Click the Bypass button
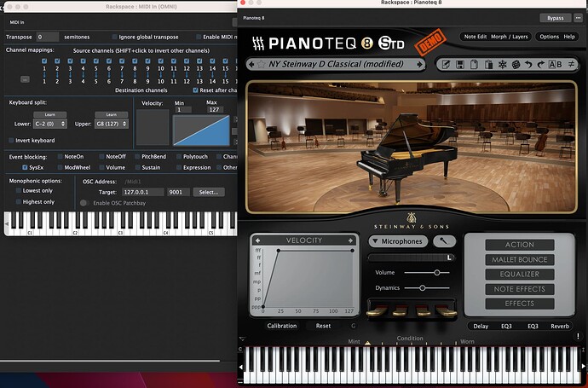The image size is (588, 388). coord(556,18)
